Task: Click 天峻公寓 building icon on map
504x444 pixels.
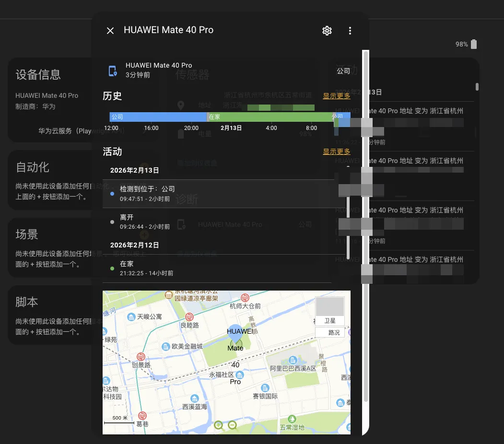Action: click(131, 317)
